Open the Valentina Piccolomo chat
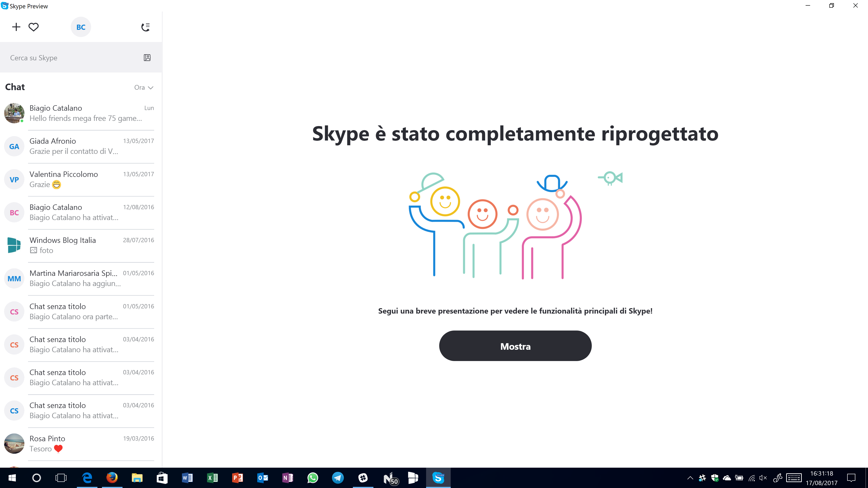The height and width of the screenshot is (488, 868). 81,180
